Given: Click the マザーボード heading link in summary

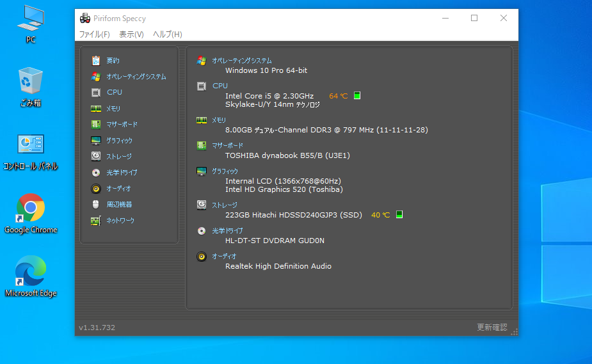Looking at the screenshot, I should point(227,145).
